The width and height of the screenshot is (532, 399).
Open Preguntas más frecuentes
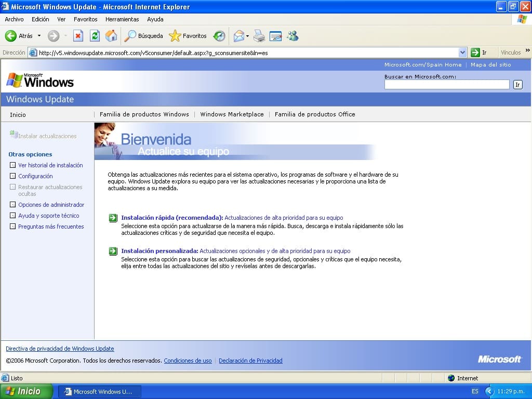pos(51,227)
